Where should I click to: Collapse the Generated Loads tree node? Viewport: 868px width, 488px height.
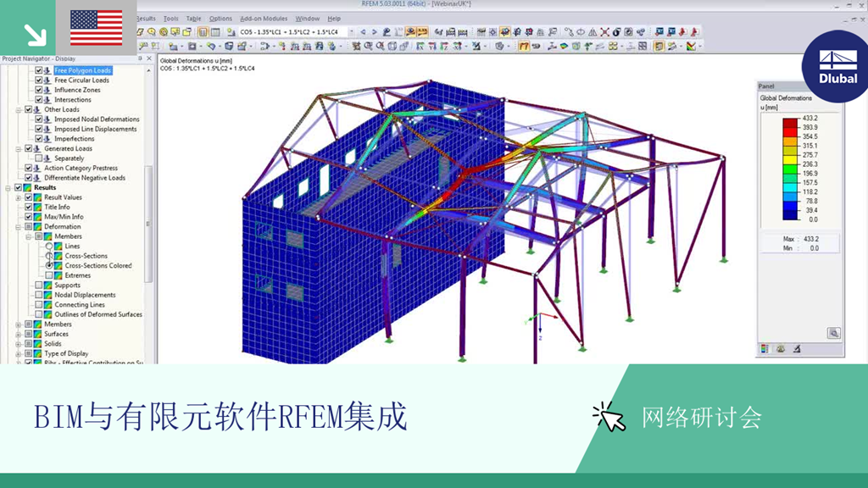tap(19, 148)
